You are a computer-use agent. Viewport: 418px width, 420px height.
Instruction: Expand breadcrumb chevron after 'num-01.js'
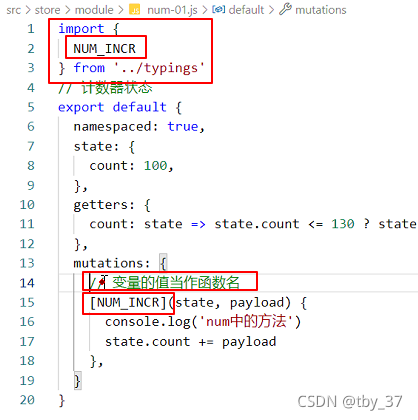pos(205,10)
